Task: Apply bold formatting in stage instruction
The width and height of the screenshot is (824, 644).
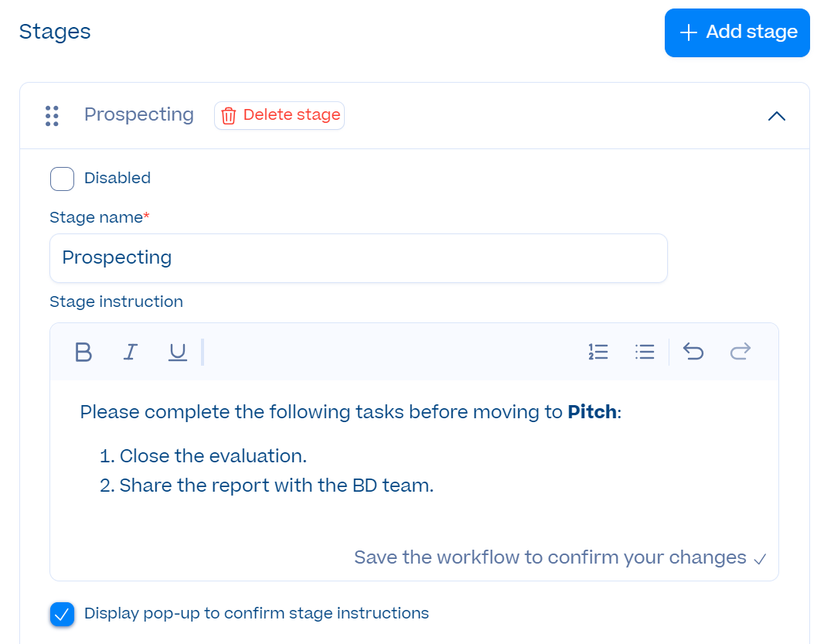Action: (x=83, y=352)
